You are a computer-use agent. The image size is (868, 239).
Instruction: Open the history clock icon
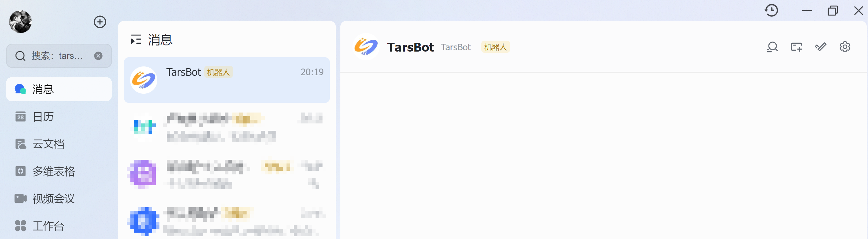tap(771, 11)
